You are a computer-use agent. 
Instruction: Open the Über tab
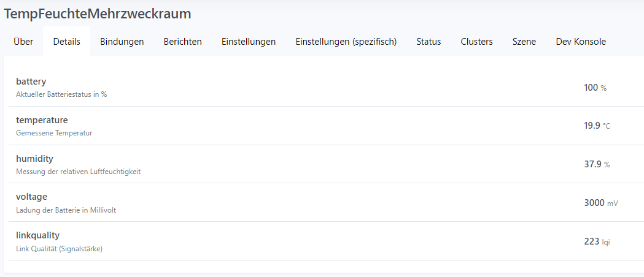point(23,42)
